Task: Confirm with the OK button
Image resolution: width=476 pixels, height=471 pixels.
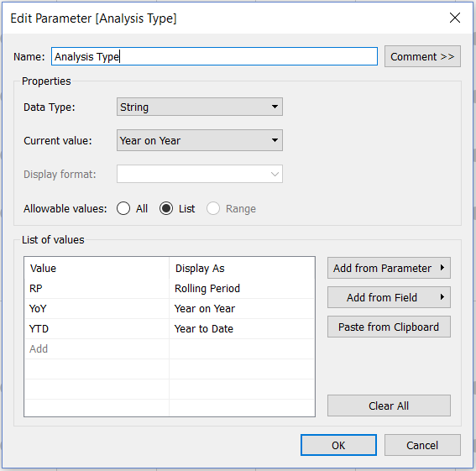Action: (338, 445)
